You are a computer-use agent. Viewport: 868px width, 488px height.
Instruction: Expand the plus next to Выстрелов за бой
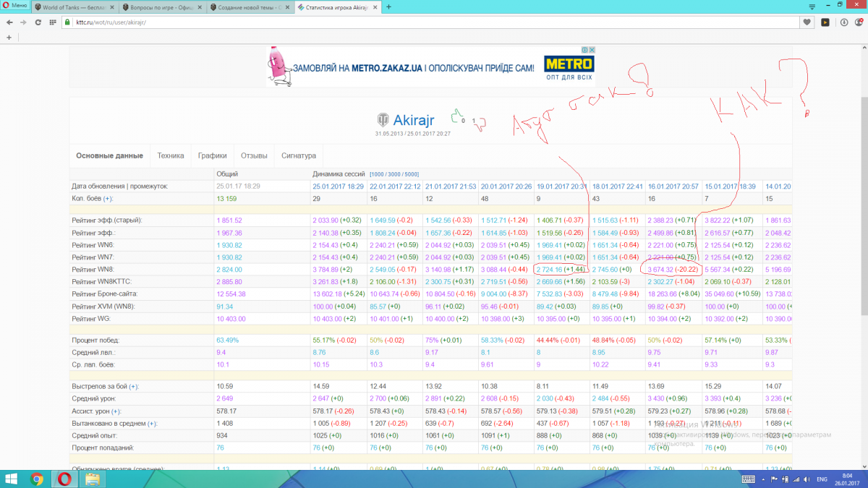pos(135,386)
